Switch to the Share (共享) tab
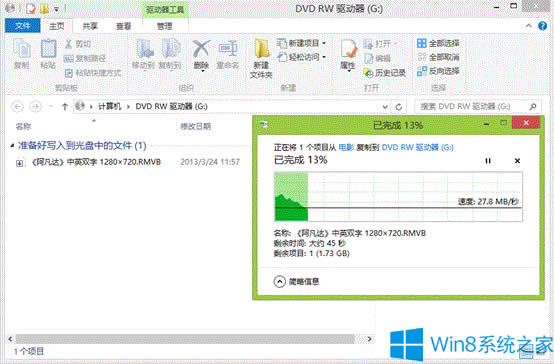The image size is (554, 364). (90, 26)
